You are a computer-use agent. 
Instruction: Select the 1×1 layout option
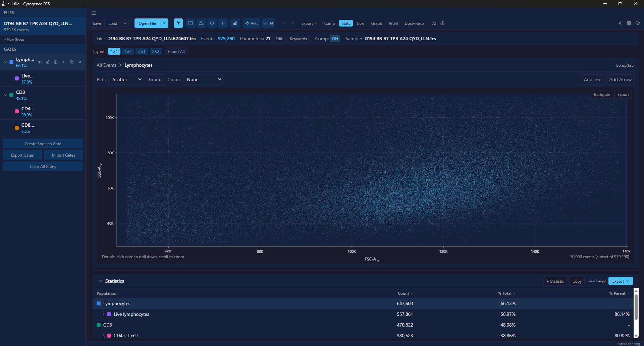coord(114,51)
